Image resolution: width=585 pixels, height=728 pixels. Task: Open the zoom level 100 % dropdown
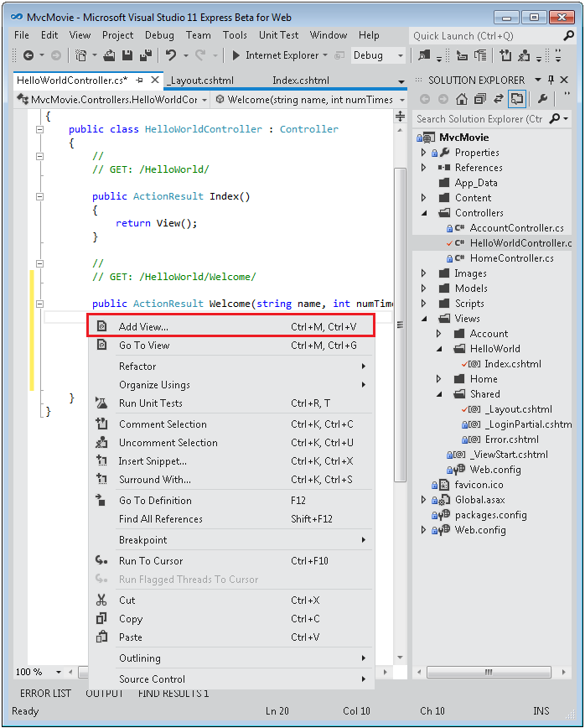point(59,672)
